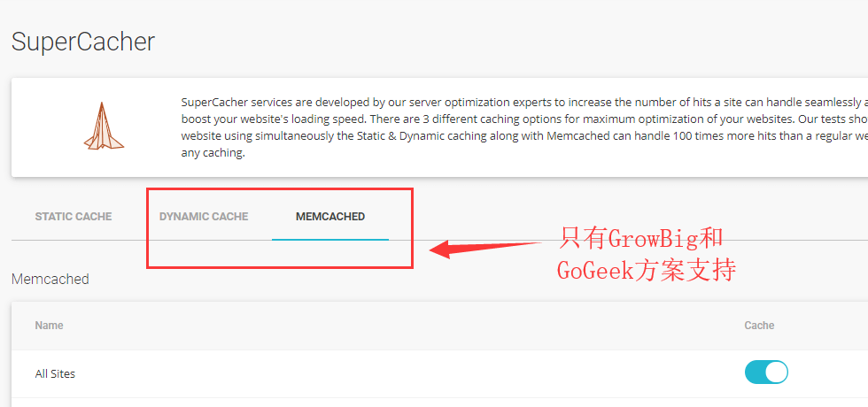
Task: Click the Memcached section heading
Action: point(50,279)
